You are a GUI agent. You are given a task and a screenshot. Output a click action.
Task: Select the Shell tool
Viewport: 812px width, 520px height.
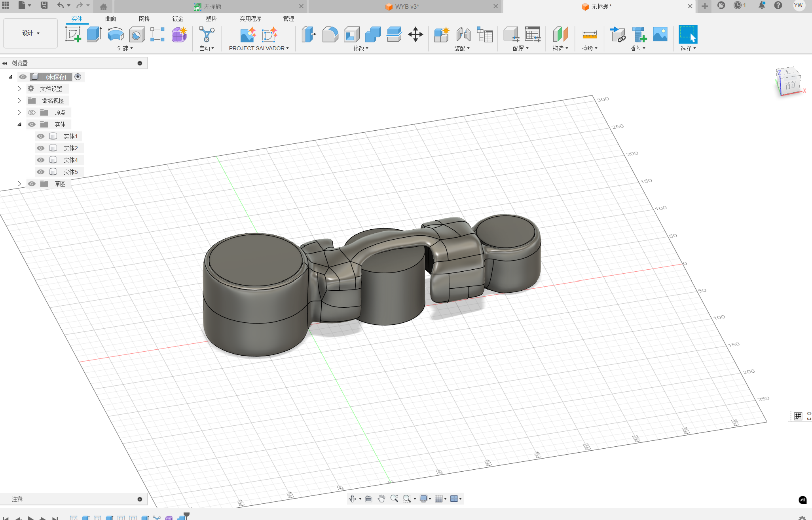(x=352, y=34)
